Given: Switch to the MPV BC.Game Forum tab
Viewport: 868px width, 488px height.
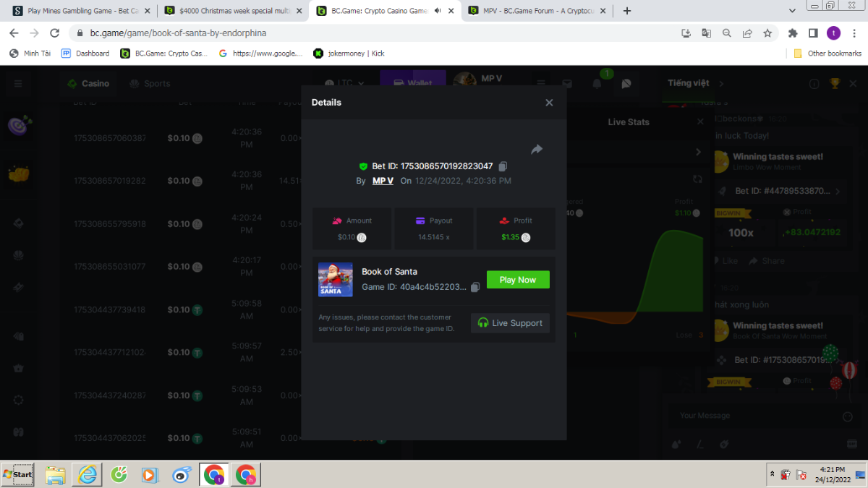Looking at the screenshot, I should pos(534,11).
